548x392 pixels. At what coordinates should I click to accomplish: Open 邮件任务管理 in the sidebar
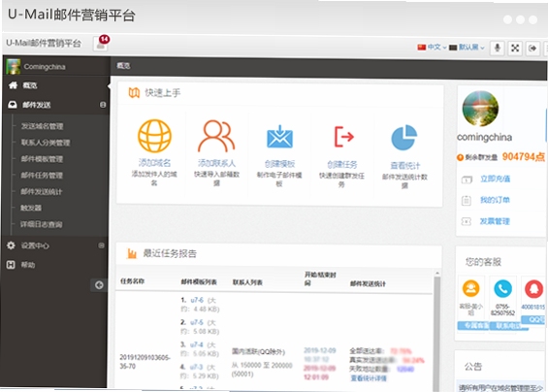coord(42,176)
